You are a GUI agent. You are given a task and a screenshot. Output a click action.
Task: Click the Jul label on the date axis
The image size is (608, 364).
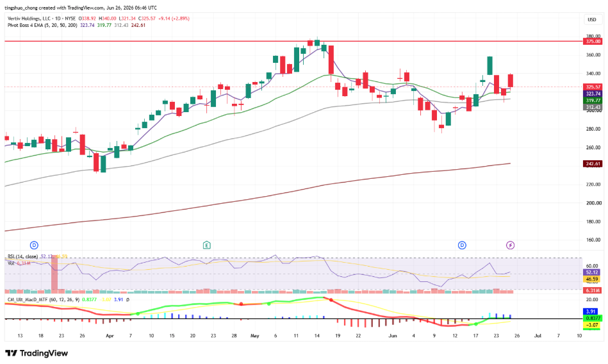point(538,336)
